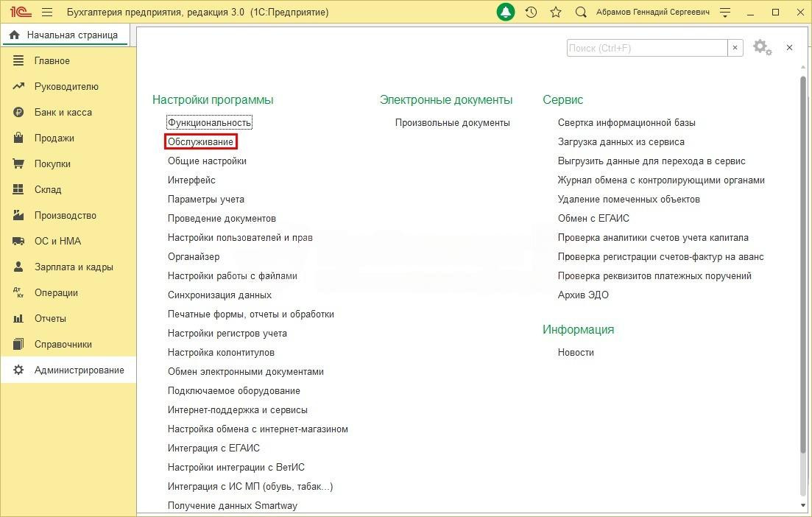Open the gear settings icon next to search
The image size is (812, 517).
click(762, 48)
